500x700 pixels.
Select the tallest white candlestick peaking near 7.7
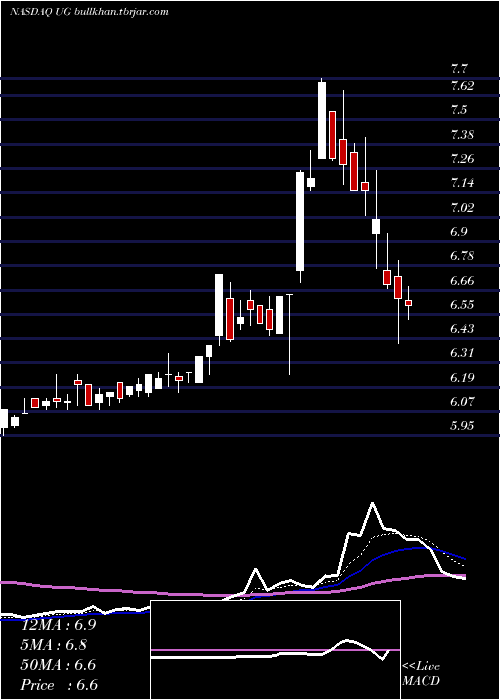click(x=322, y=120)
